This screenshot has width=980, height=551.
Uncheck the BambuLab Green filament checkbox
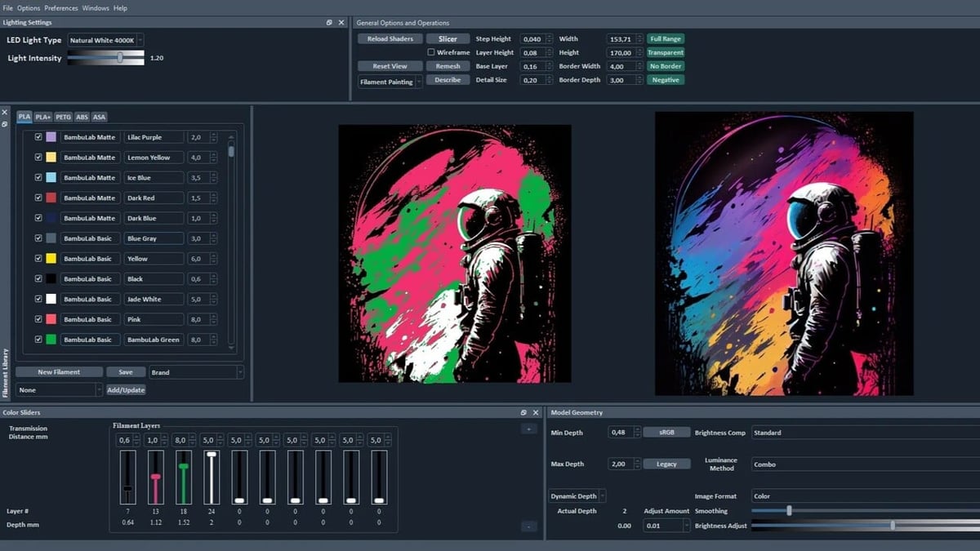[x=38, y=340]
